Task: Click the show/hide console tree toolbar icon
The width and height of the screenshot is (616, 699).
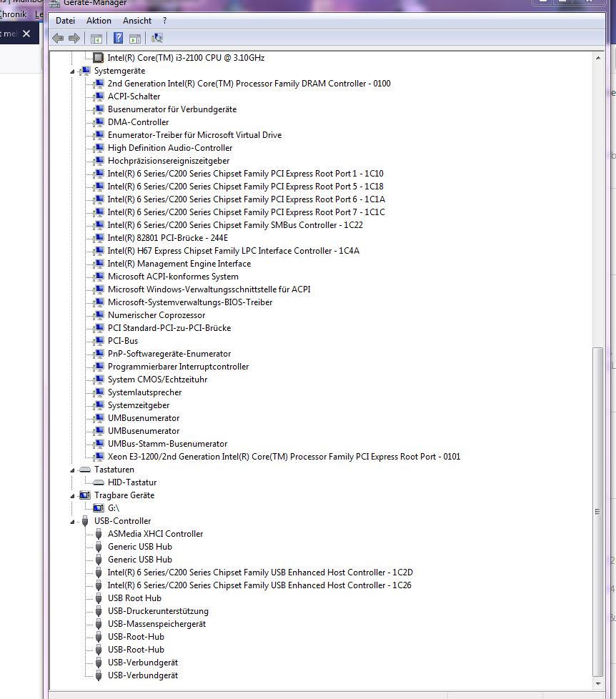Action: (x=96, y=39)
